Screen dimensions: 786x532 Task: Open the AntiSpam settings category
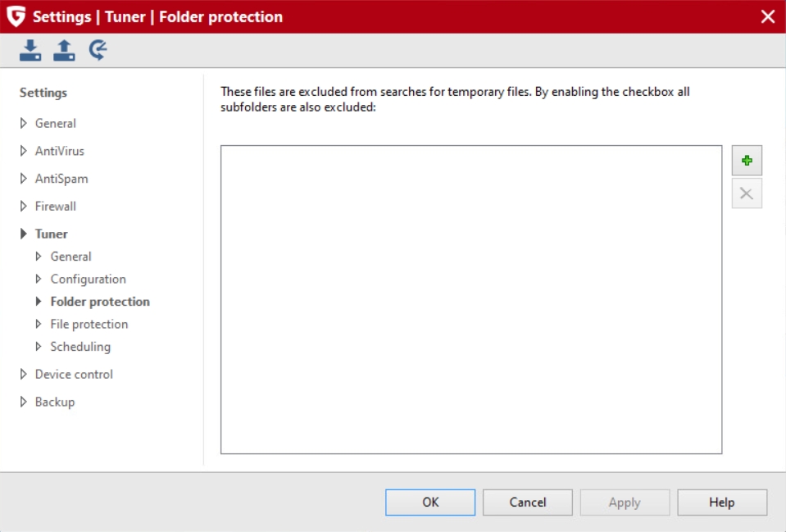[61, 179]
